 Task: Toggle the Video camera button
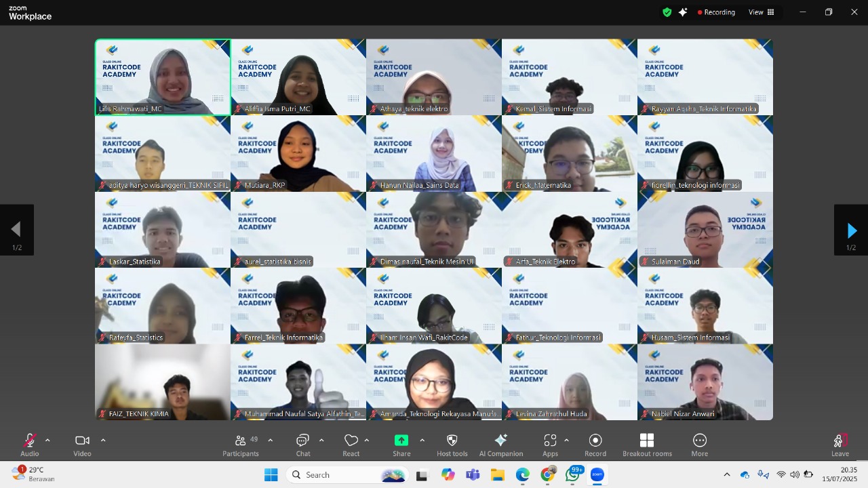[82, 445]
